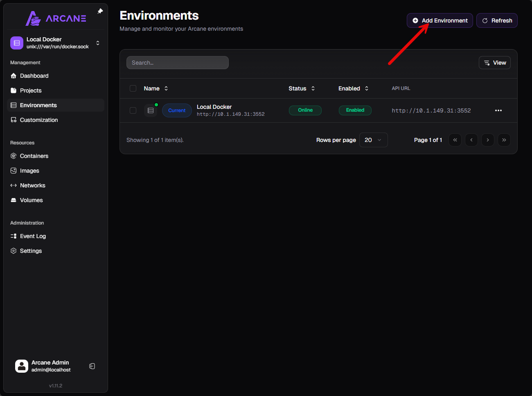Click the Environments server icon in sidebar
Screen dimensions: 532x396
(14, 105)
